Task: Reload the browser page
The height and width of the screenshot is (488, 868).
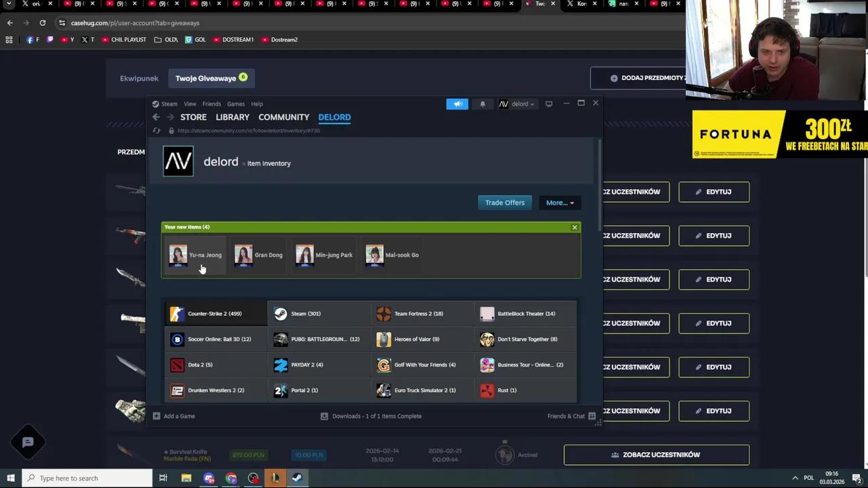Action: coord(42,23)
